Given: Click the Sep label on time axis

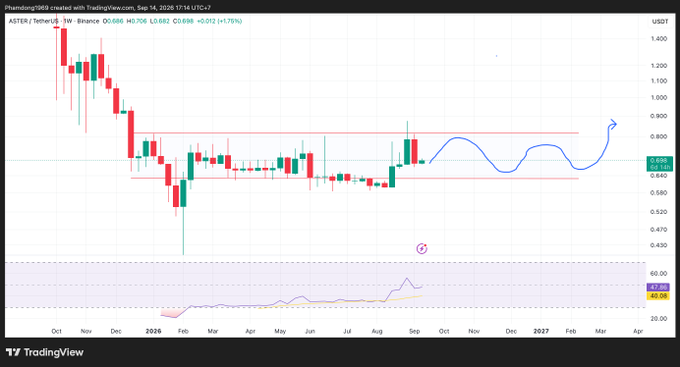Looking at the screenshot, I should (415, 331).
